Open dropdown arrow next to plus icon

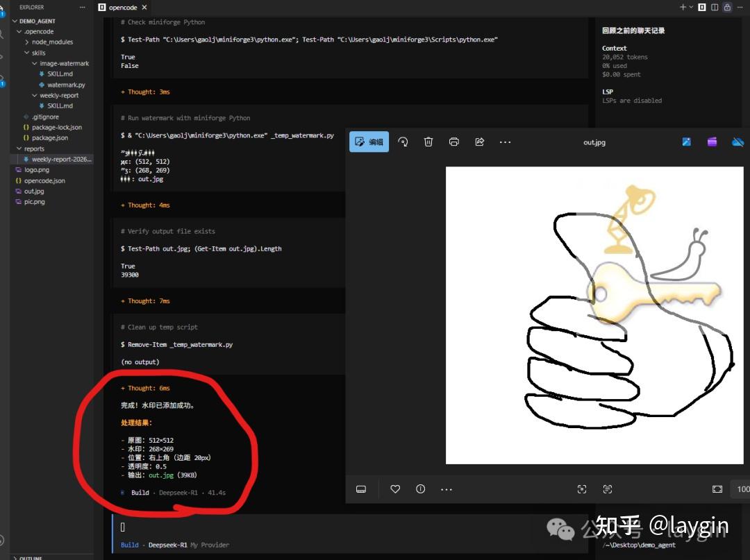pos(691,7)
